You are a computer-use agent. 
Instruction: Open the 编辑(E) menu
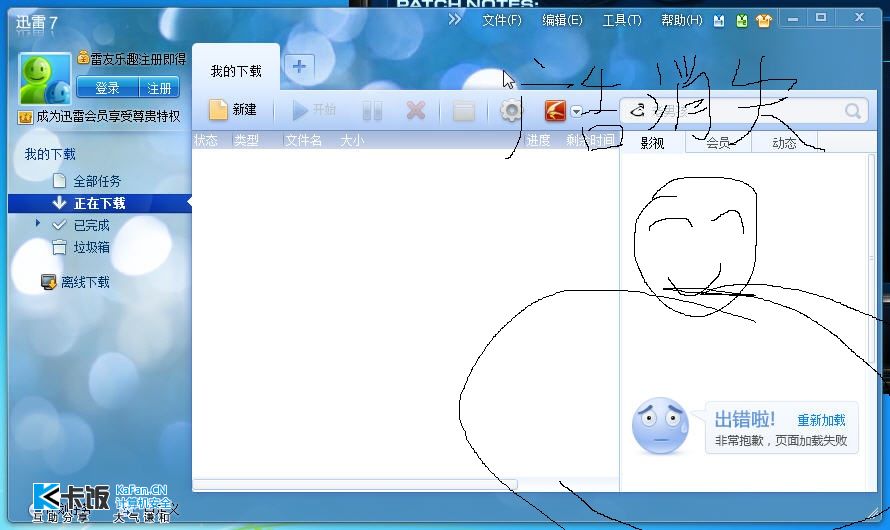point(562,20)
